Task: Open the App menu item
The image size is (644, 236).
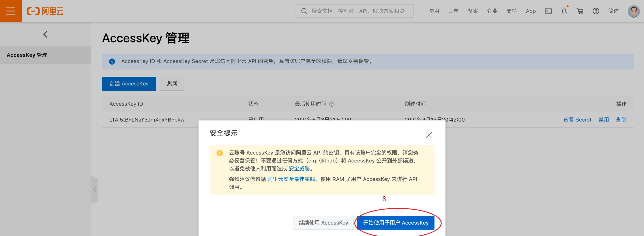Action: click(x=530, y=11)
